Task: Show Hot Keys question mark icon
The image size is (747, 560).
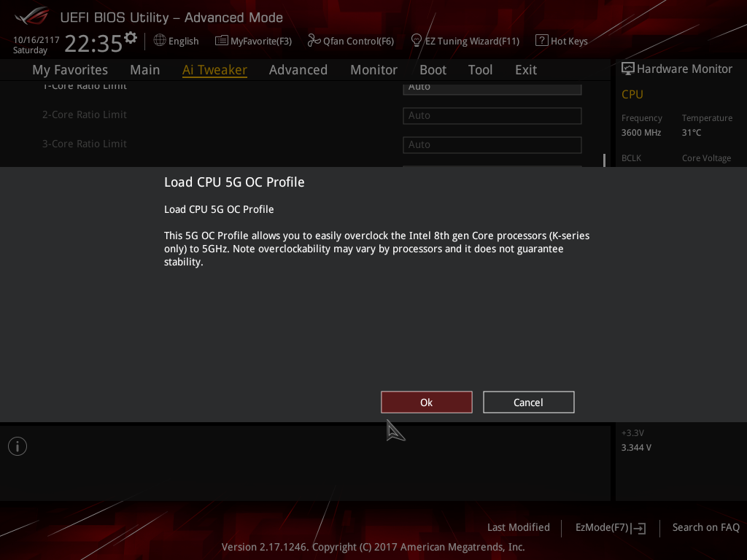Action: click(542, 41)
